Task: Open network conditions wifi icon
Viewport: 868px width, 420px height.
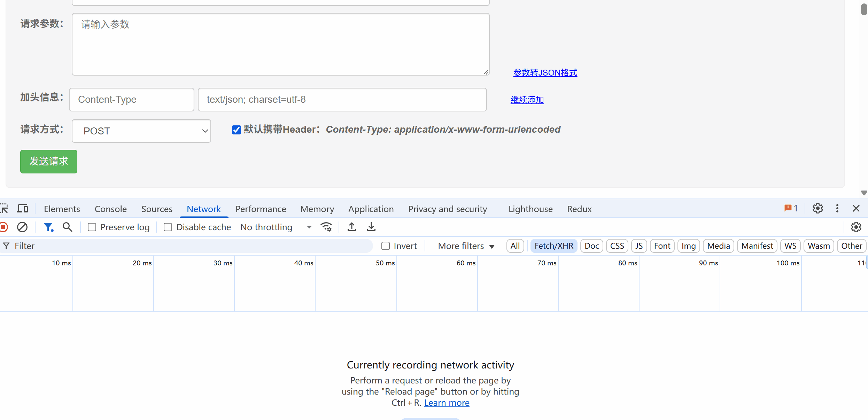Action: 326,227
